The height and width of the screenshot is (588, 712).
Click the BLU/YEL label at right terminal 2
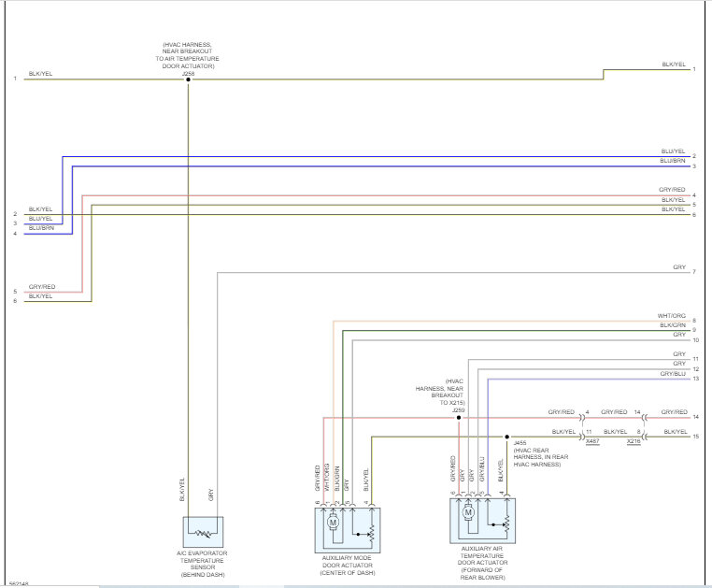pyautogui.click(x=673, y=151)
